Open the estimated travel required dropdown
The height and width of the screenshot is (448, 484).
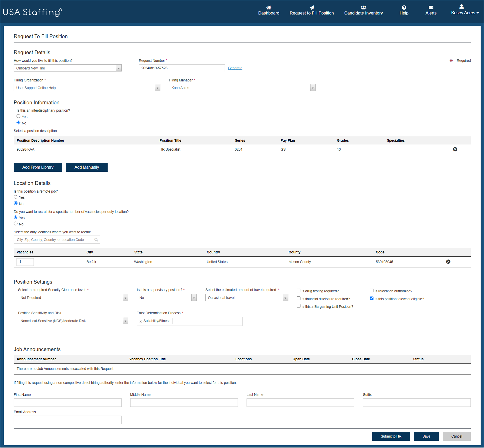[285, 297]
